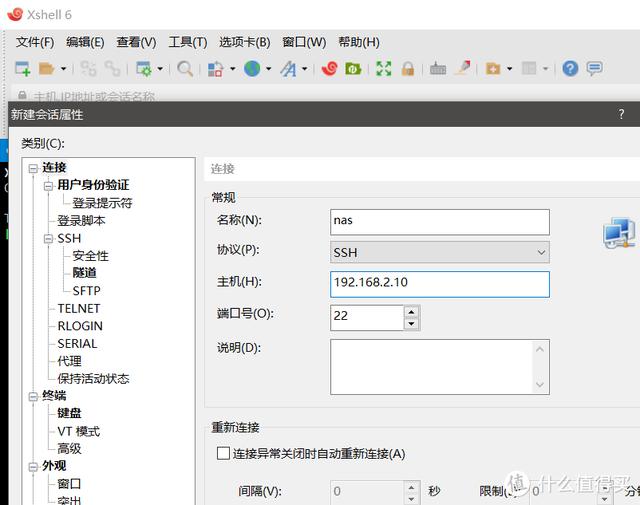Select 代理 in the category tree
This screenshot has height=505, width=640.
(69, 361)
